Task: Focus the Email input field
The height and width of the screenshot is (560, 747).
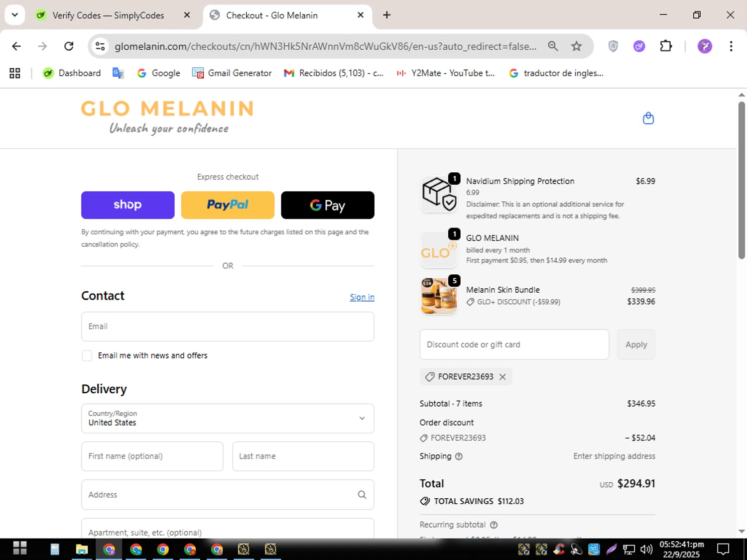Action: (x=228, y=327)
